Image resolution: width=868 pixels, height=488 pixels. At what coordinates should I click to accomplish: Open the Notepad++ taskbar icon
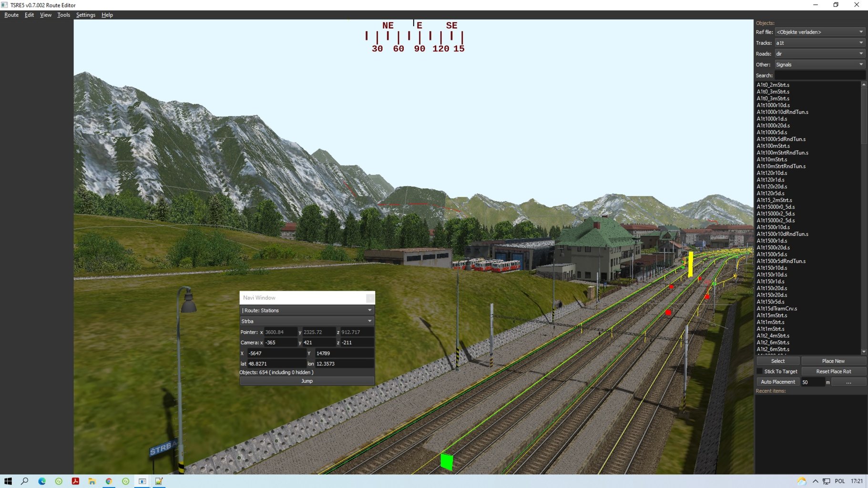click(x=159, y=481)
